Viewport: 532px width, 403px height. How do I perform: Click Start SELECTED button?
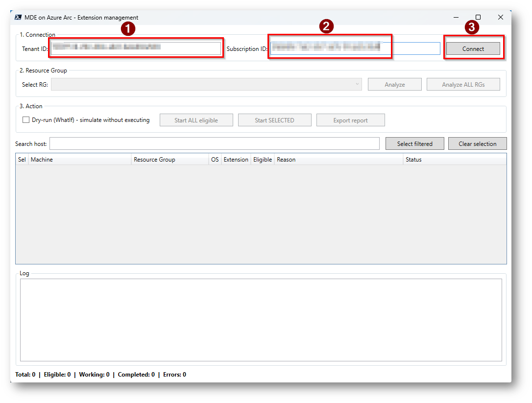pyautogui.click(x=274, y=120)
